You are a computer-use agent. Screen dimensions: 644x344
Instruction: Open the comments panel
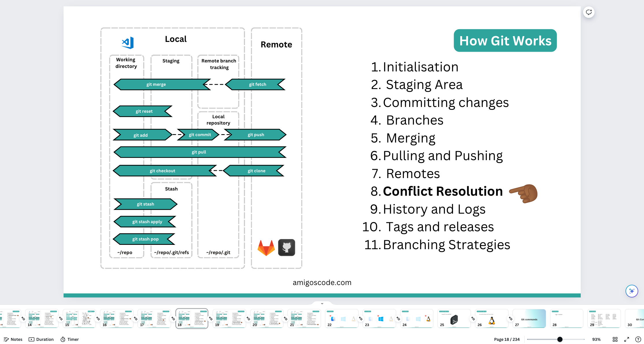point(589,12)
